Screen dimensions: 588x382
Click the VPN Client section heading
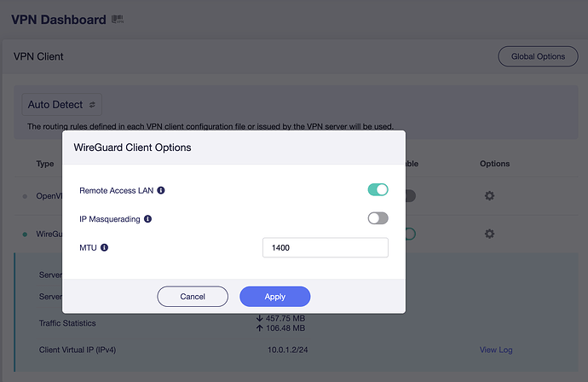point(38,56)
